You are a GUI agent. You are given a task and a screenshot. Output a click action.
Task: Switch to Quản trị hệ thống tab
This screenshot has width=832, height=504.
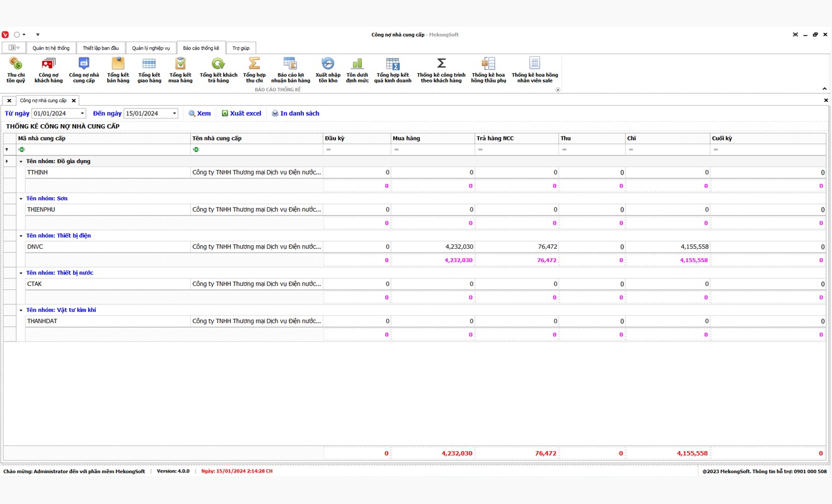pos(51,48)
